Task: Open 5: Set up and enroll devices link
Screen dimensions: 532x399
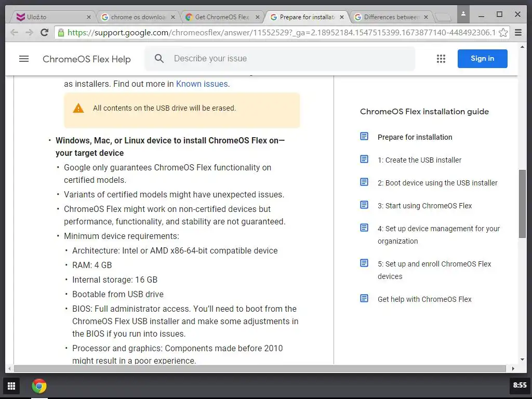Action: point(434,270)
